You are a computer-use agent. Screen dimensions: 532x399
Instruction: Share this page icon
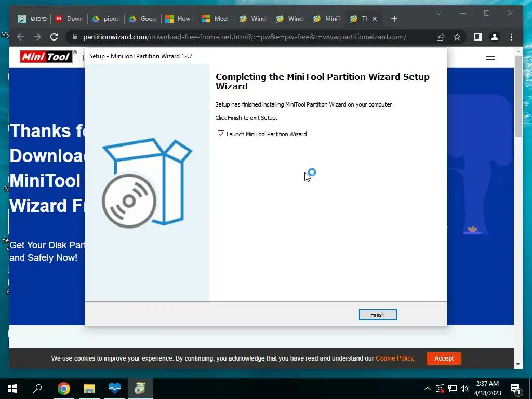[441, 37]
